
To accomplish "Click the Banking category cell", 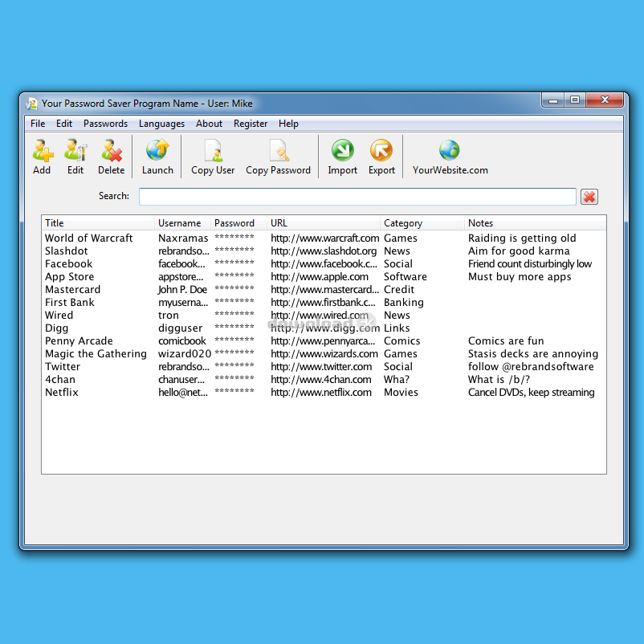I will (x=404, y=302).
